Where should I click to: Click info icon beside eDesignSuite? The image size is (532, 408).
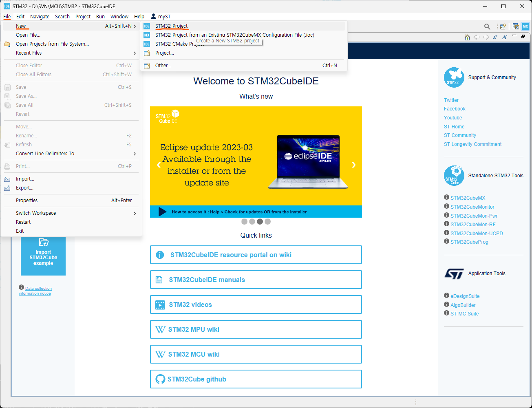point(446,296)
